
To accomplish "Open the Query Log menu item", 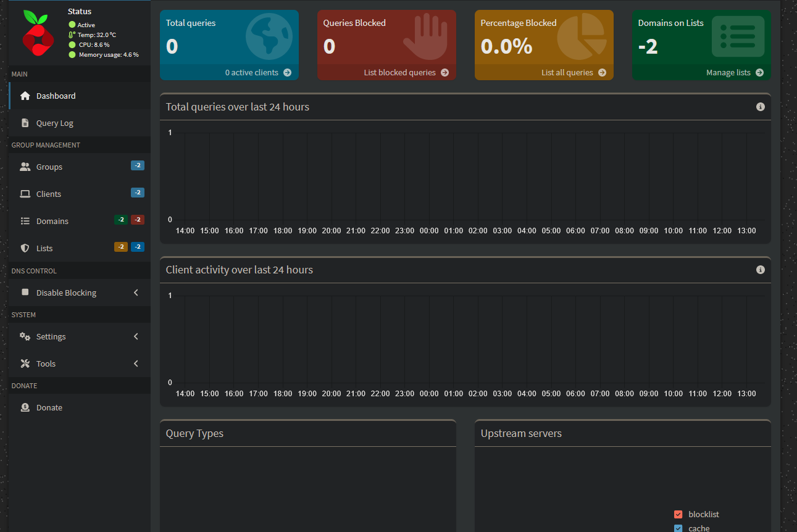I will (80, 123).
